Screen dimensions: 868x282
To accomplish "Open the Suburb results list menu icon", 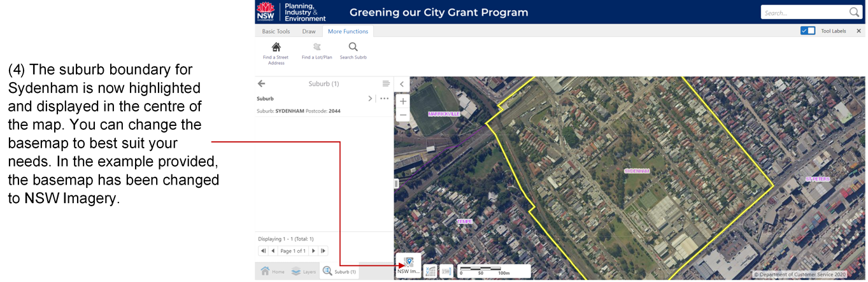I will click(385, 83).
